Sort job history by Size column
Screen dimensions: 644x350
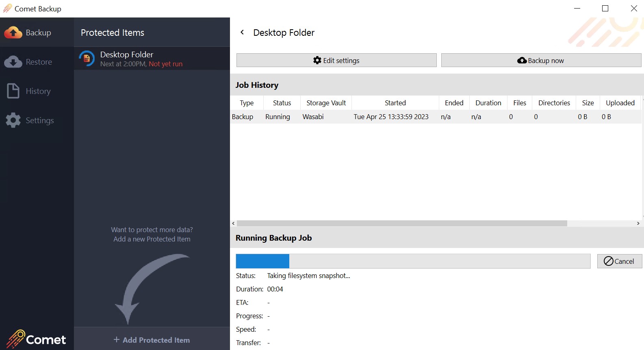(x=588, y=103)
